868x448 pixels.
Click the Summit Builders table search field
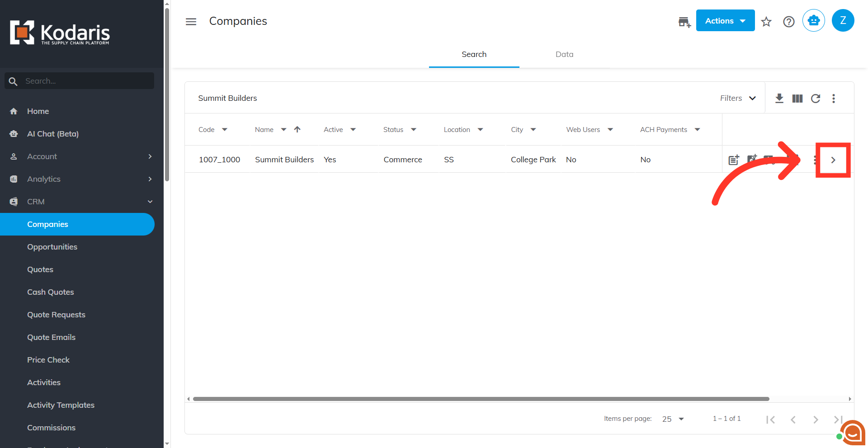tap(452, 98)
